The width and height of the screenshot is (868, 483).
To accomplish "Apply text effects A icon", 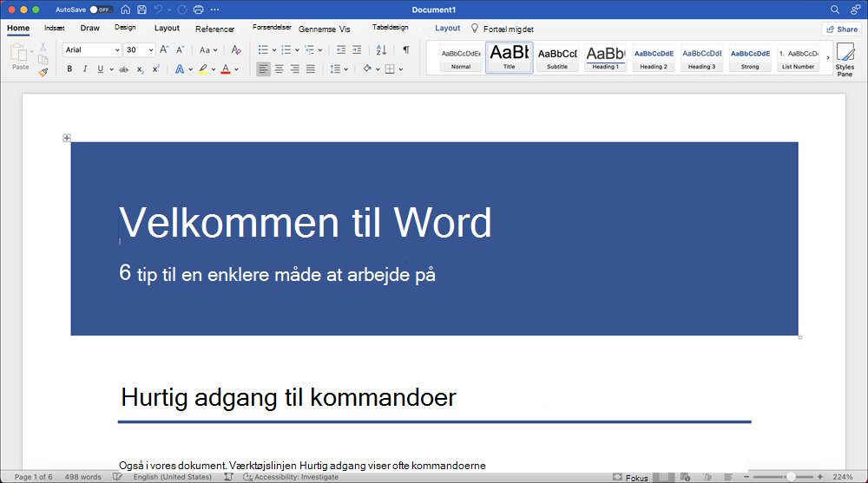I will pos(180,69).
